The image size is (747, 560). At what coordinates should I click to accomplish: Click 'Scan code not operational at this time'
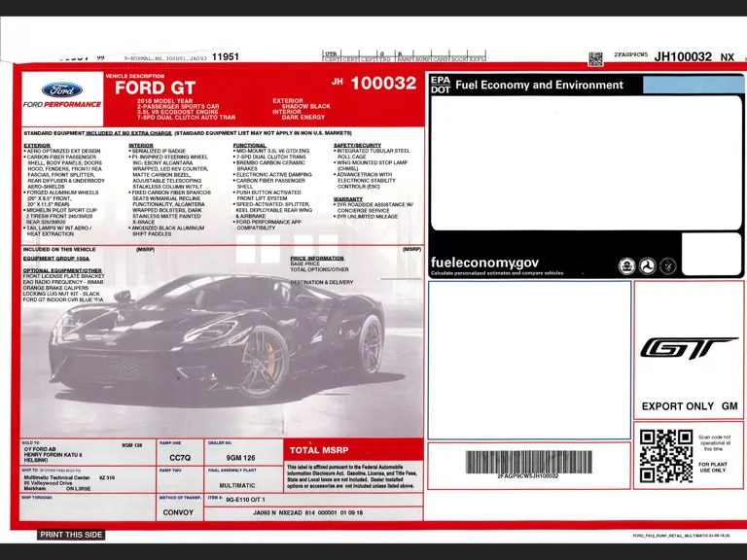click(x=713, y=443)
